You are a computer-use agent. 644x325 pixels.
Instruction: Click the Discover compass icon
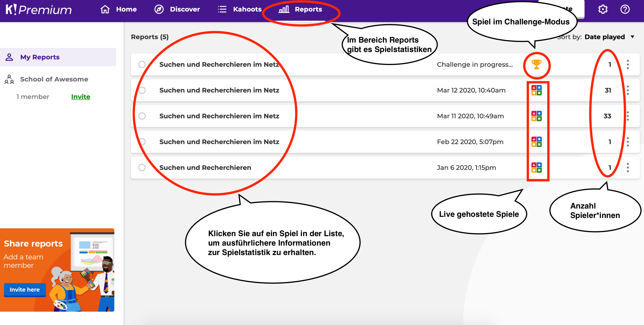pyautogui.click(x=159, y=9)
